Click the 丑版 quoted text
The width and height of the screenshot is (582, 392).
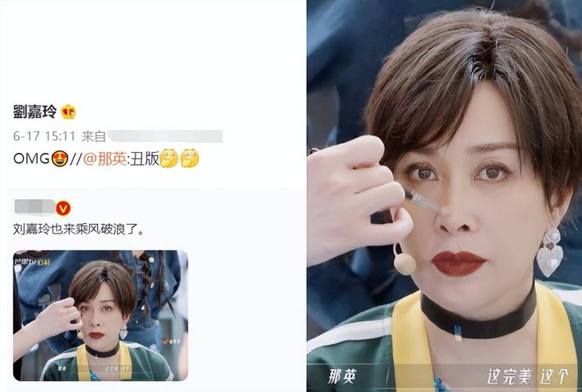click(144, 159)
